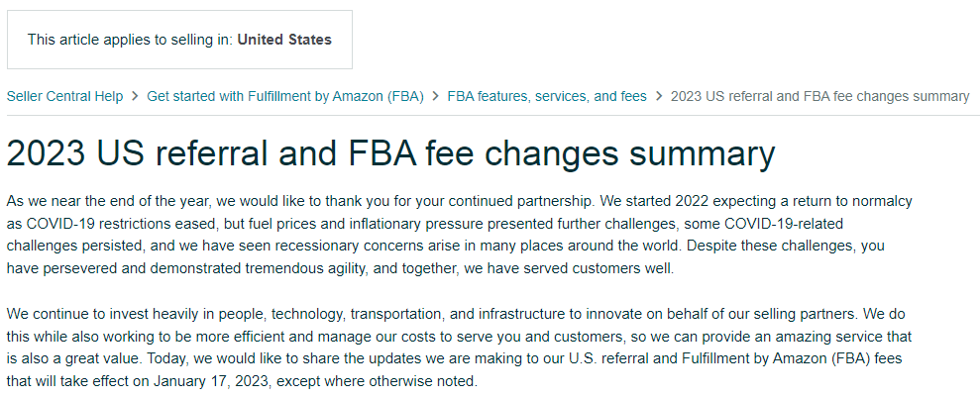Click the recessionary concerns phrase
This screenshot has width=980, height=398.
tap(374, 245)
